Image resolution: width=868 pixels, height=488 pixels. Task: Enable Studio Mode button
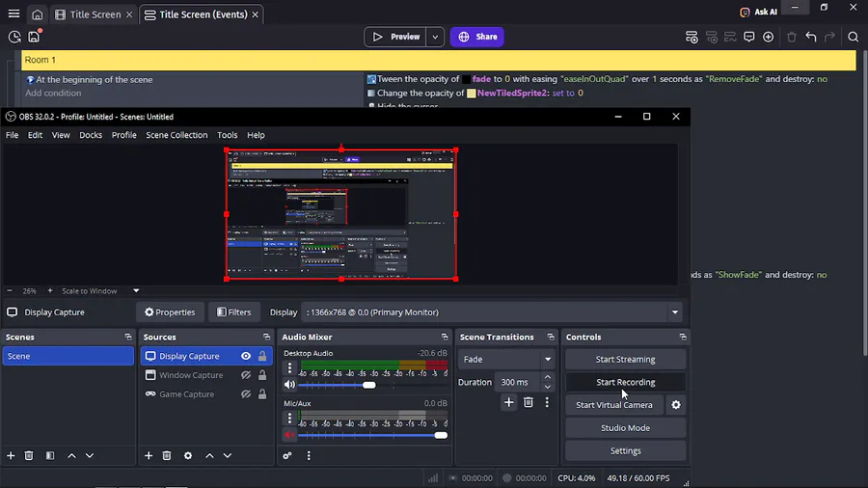pos(626,427)
